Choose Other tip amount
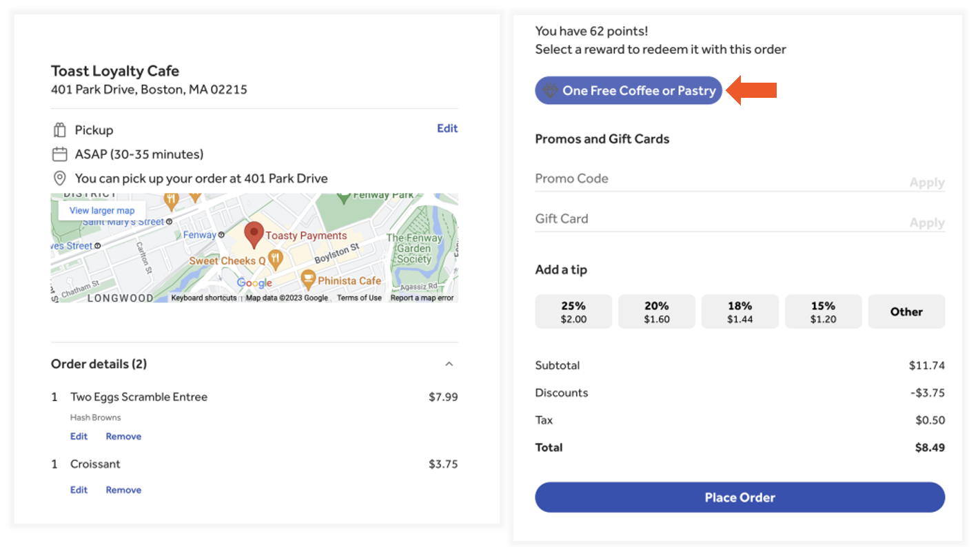This screenshot has height=547, width=980. (x=906, y=311)
